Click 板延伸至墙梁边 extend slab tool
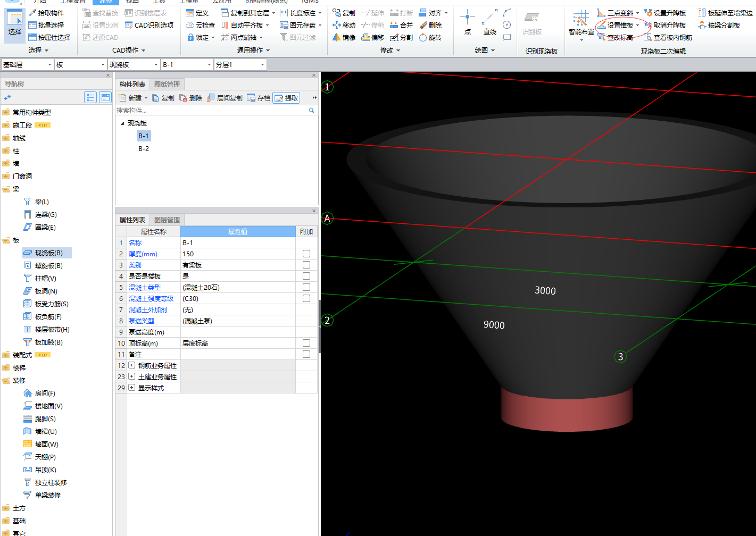This screenshot has height=536, width=756. (726, 13)
